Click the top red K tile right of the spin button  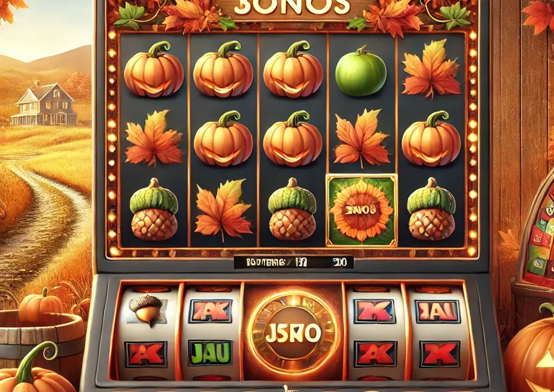[x=374, y=311]
